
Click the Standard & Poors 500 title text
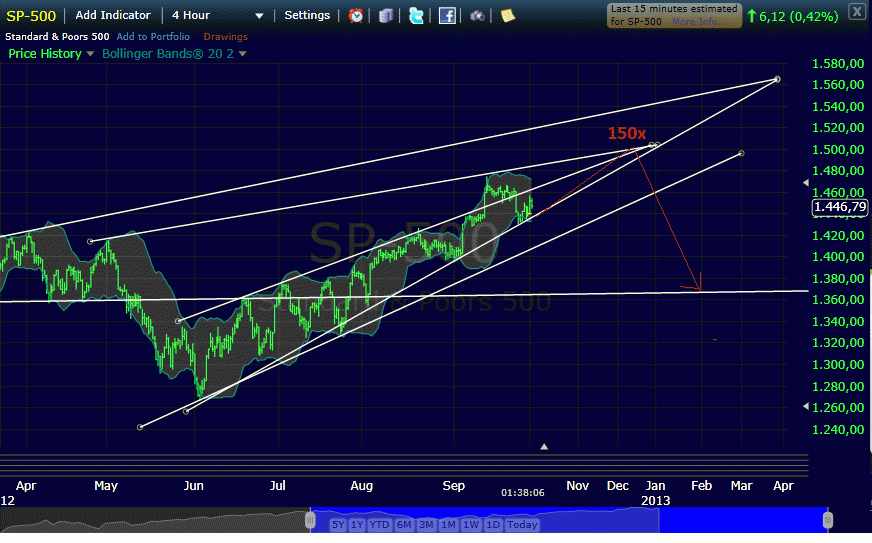tap(57, 37)
